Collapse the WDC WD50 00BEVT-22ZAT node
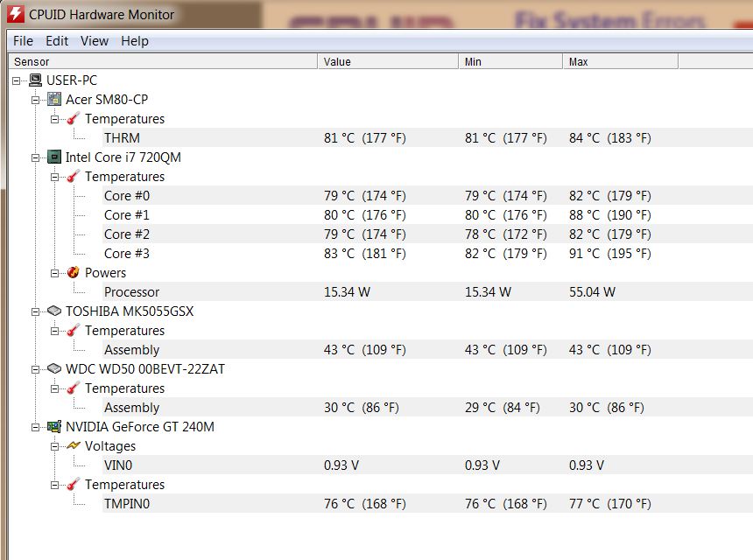Image resolution: width=753 pixels, height=560 pixels. (36, 369)
